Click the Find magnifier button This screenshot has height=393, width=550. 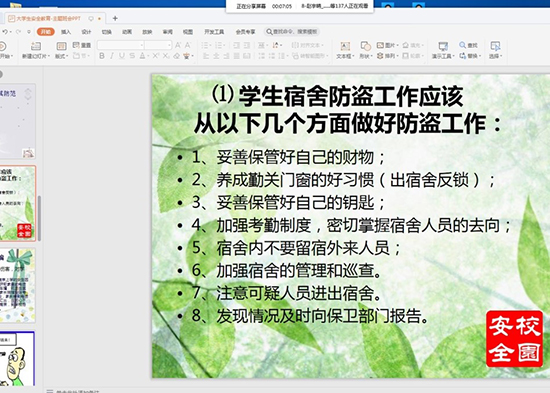pyautogui.click(x=468, y=45)
